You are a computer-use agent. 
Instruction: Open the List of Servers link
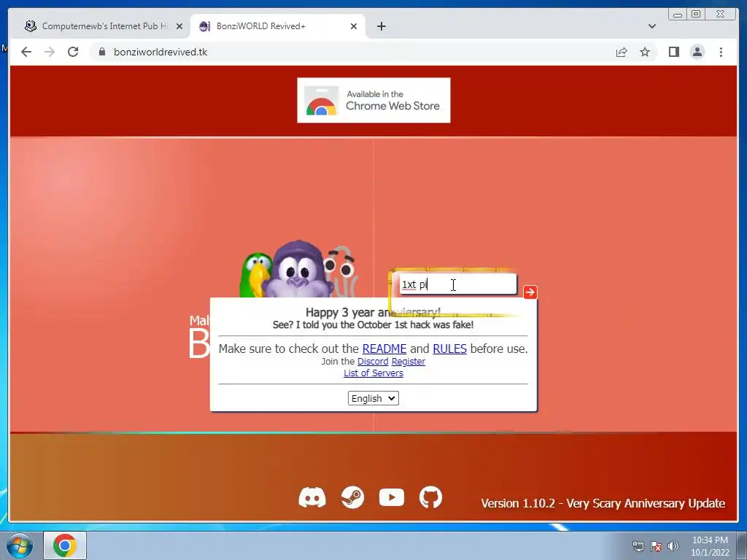pos(373,373)
